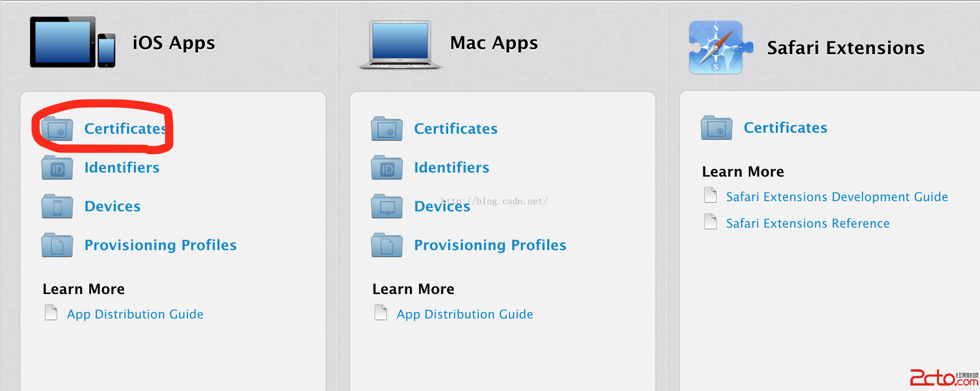Open Certificates link under Safari Extensions

(x=785, y=128)
